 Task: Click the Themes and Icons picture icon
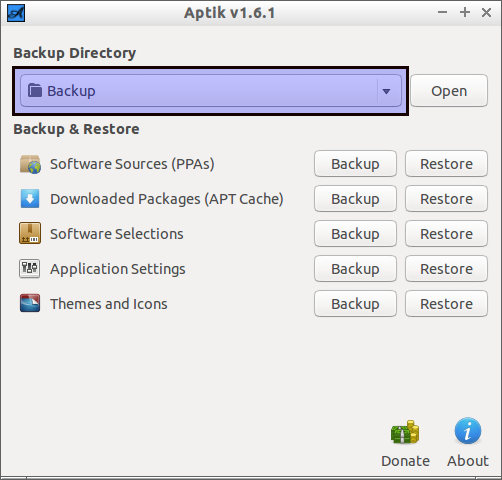[30, 303]
